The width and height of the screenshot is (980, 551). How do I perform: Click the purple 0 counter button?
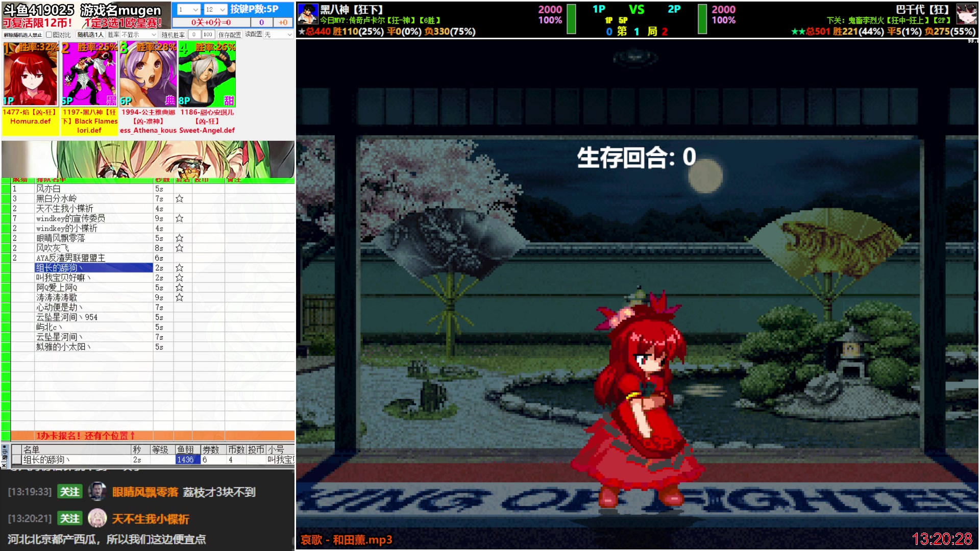coord(262,22)
